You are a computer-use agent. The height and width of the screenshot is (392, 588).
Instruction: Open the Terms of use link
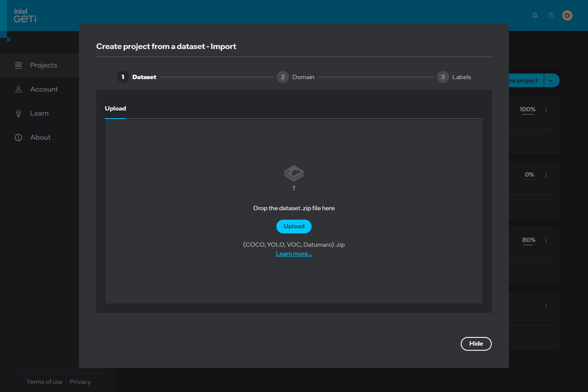[x=44, y=382]
